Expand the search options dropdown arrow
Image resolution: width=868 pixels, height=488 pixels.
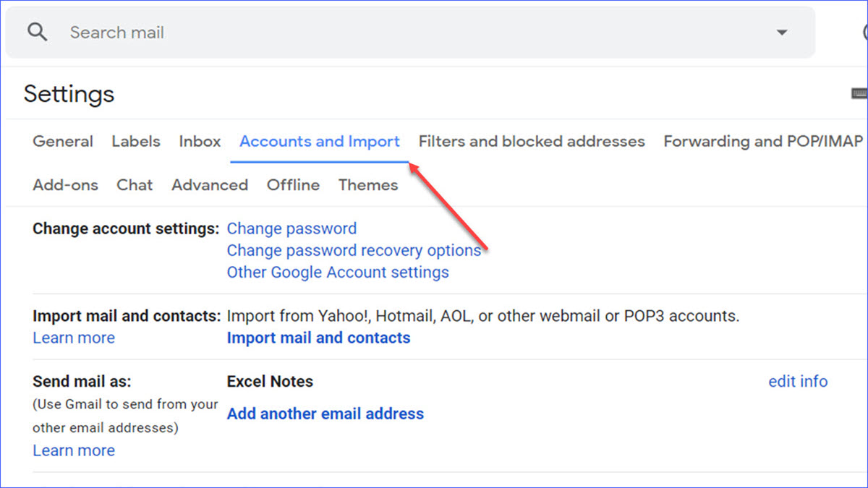(782, 32)
